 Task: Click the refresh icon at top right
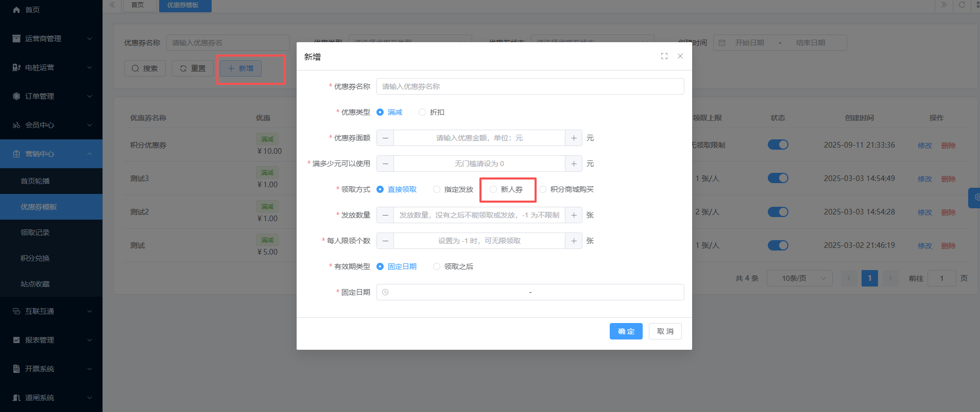(x=961, y=5)
